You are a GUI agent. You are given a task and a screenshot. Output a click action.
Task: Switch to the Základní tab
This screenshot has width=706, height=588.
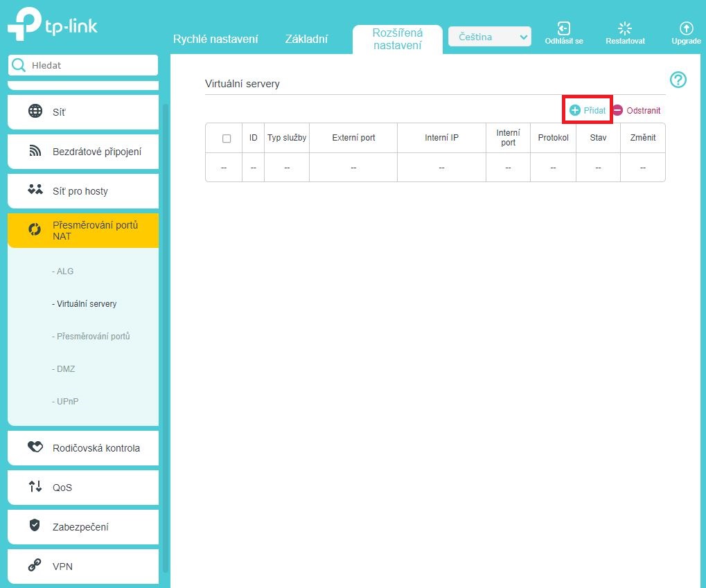(306, 39)
